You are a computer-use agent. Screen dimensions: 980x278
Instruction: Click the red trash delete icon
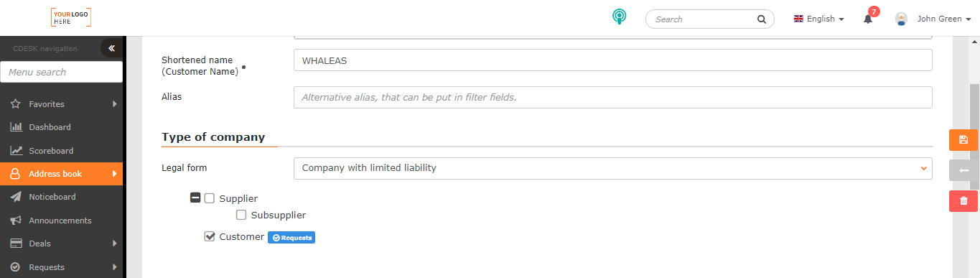tap(963, 201)
